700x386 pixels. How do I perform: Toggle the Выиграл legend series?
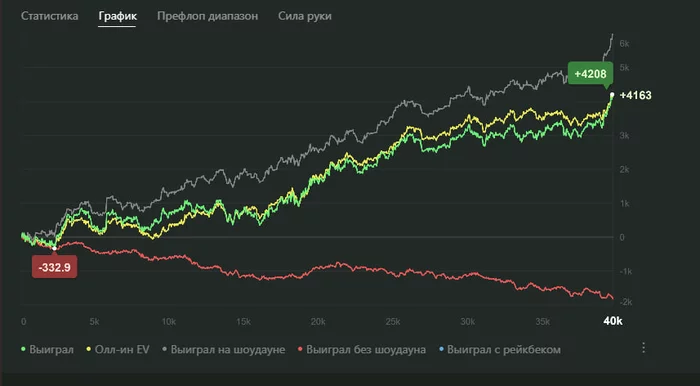(x=47, y=349)
